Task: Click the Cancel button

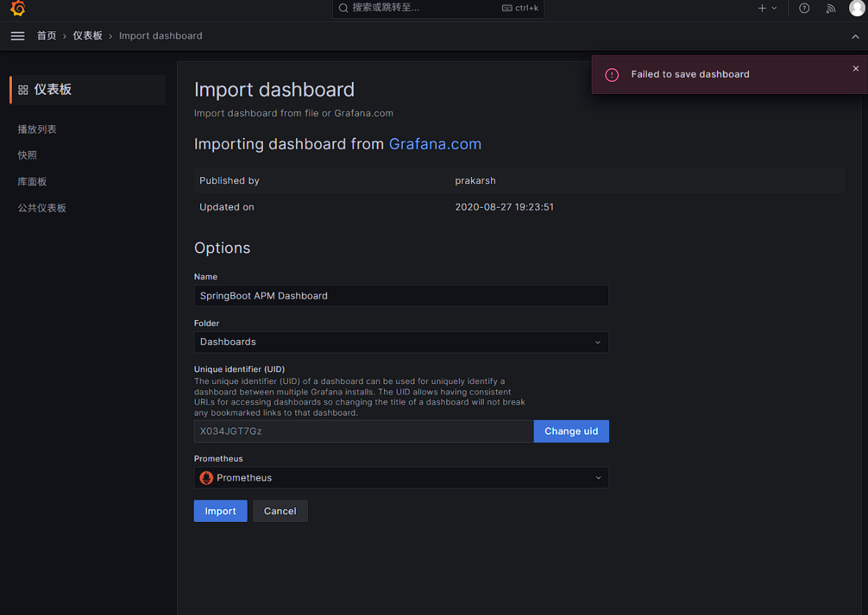Action: 280,511
